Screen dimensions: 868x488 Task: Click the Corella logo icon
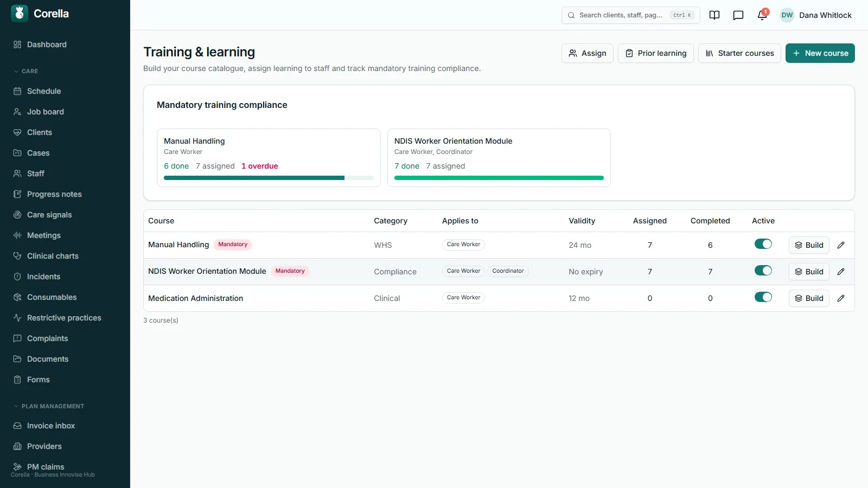click(x=20, y=14)
